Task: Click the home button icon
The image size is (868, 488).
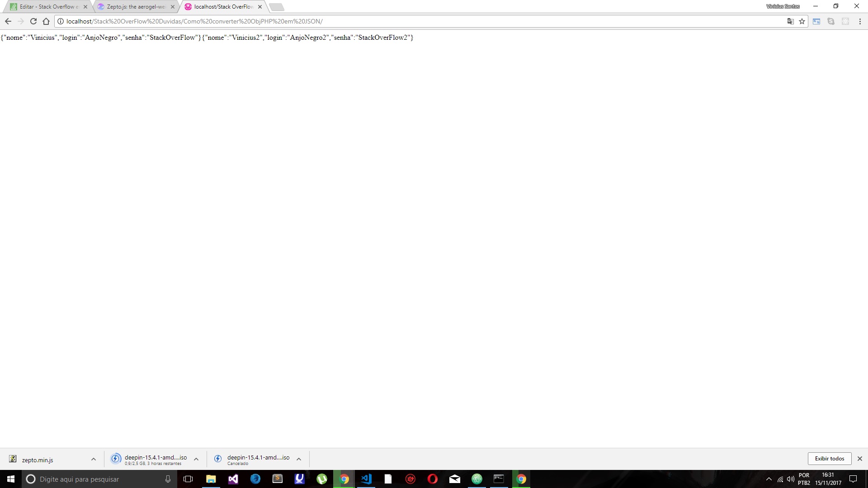Action: click(47, 21)
